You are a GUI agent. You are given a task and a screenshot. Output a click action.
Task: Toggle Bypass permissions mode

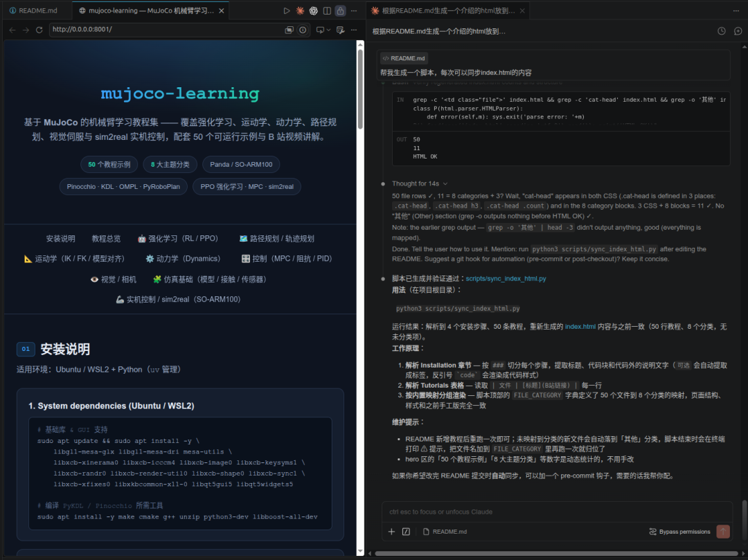(680, 532)
